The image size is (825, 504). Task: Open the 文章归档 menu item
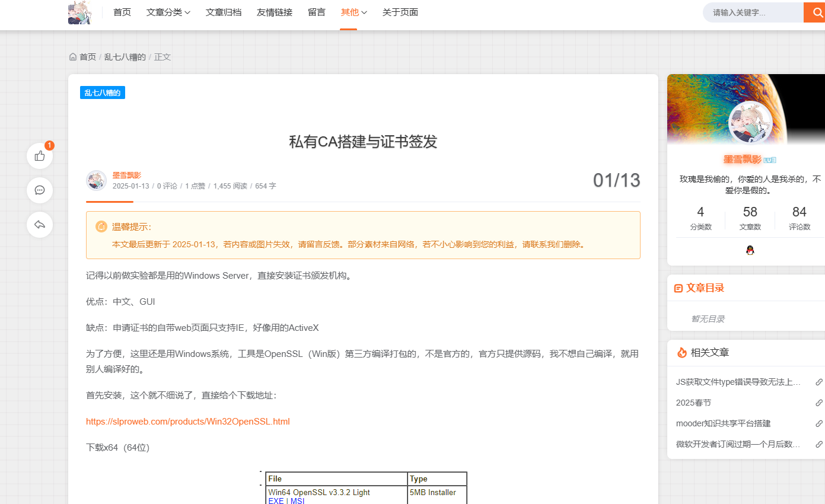[224, 12]
